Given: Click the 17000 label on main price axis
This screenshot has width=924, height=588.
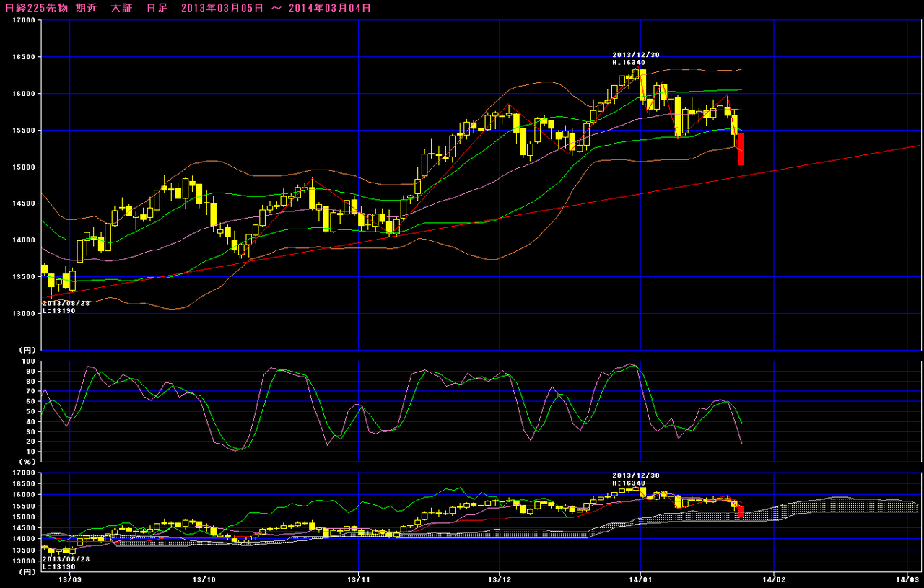Looking at the screenshot, I should click(25, 21).
